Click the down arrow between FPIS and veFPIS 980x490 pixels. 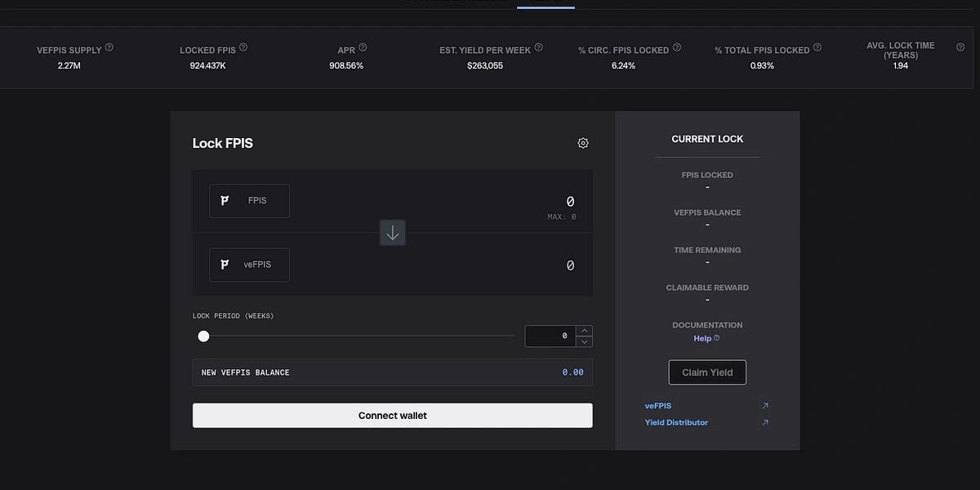pos(393,233)
